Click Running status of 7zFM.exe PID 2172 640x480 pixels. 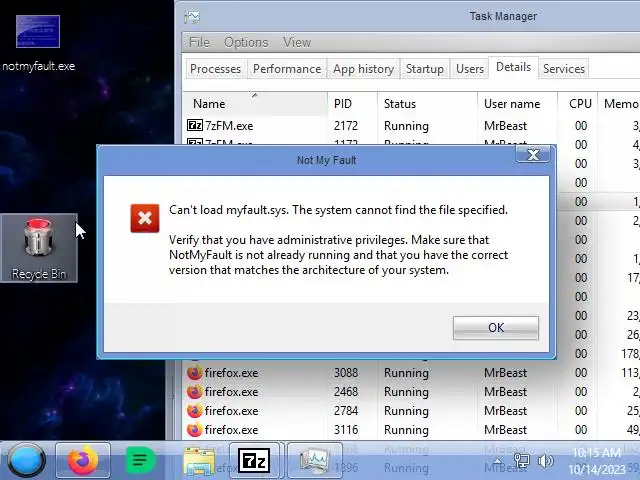(406, 126)
